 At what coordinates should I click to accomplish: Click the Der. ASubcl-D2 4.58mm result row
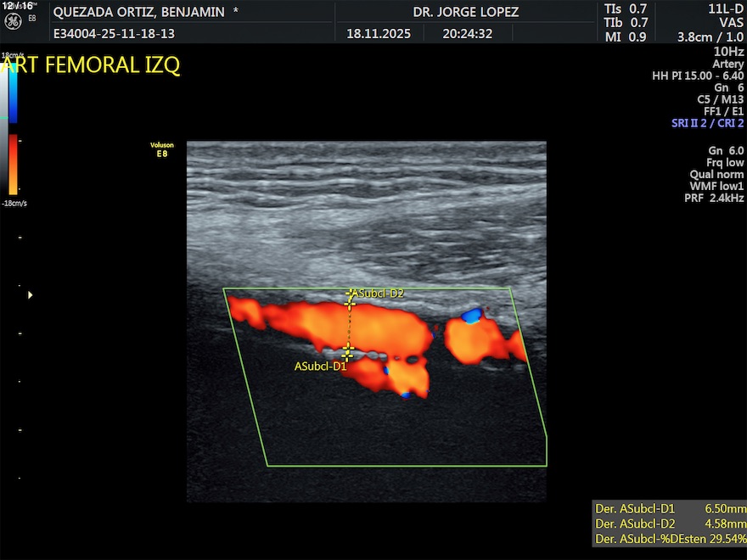click(670, 524)
